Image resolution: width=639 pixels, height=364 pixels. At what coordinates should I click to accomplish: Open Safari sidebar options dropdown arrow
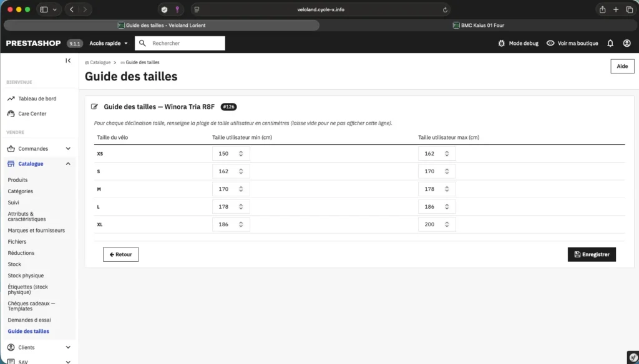pos(55,9)
